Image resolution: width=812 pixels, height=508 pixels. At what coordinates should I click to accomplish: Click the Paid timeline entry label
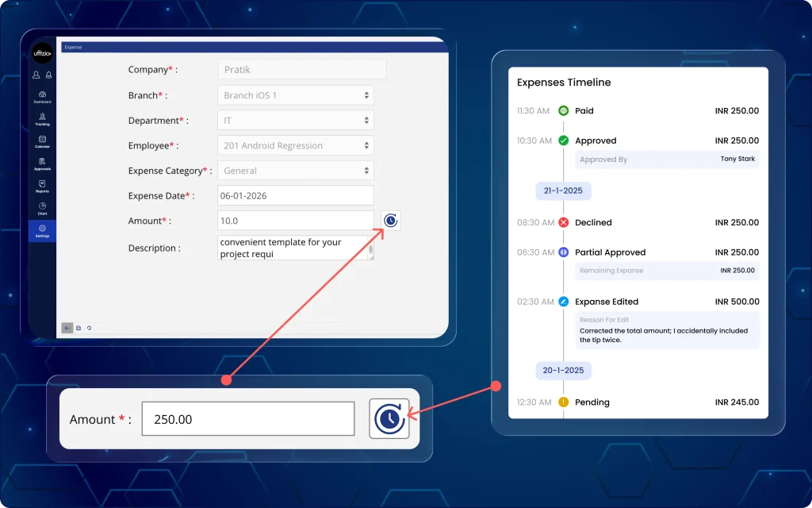[x=584, y=110]
